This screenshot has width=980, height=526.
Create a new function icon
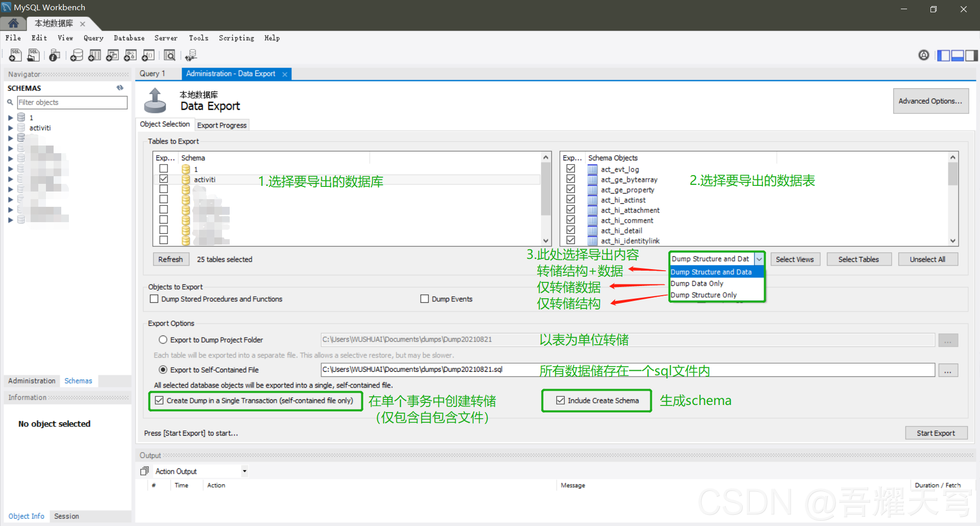(x=148, y=55)
